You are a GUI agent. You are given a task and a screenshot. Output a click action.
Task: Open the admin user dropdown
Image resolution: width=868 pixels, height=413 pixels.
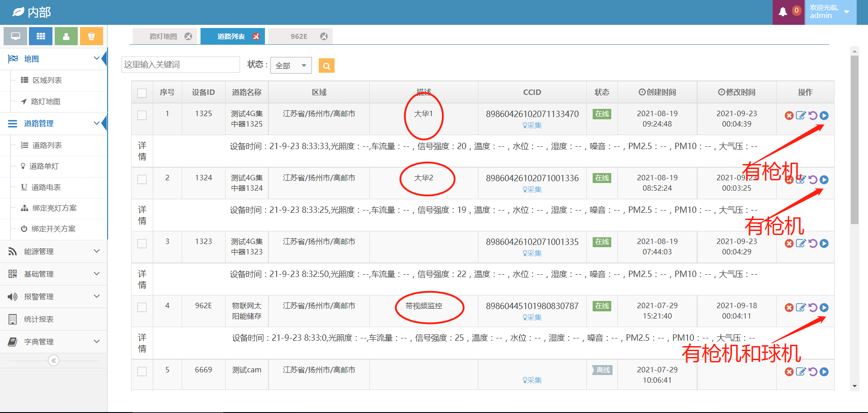point(830,12)
